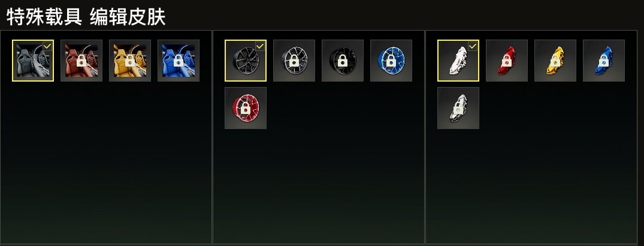The width and height of the screenshot is (644, 246).
Task: Select the equipped black spoke wheel rim
Action: [x=246, y=61]
